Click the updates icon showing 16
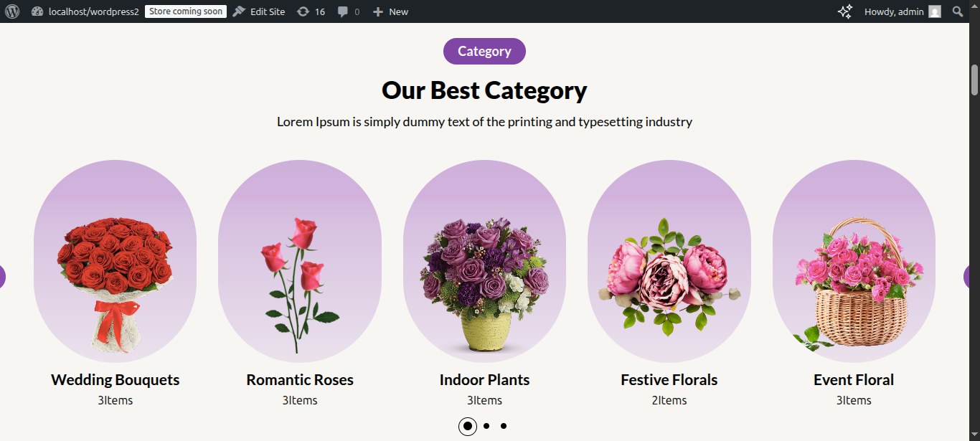980x441 pixels. click(311, 11)
